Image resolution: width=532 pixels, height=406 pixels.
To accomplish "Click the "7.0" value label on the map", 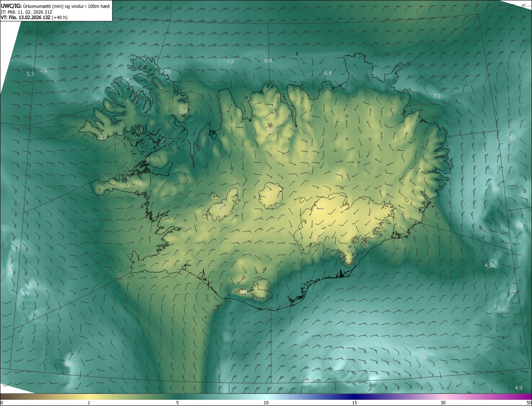I will pos(44,71).
